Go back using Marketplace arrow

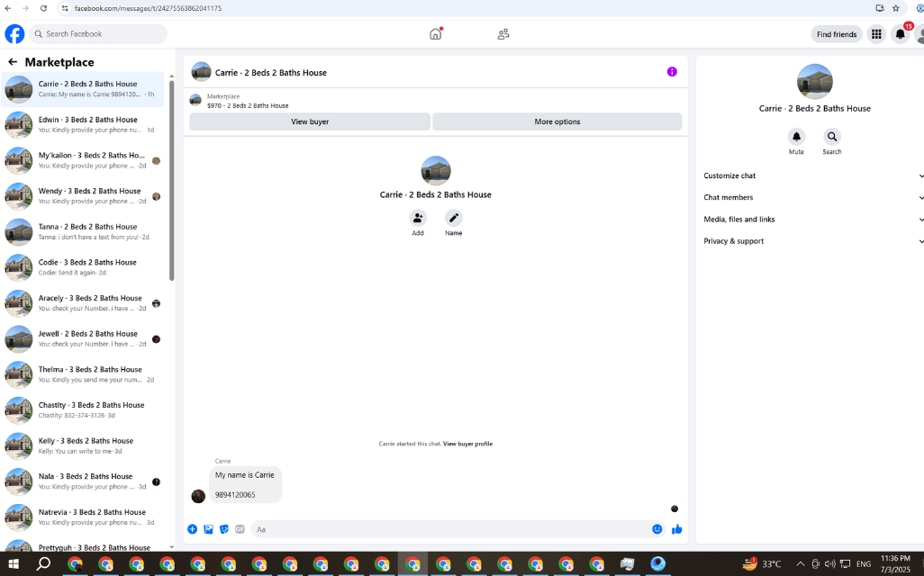(13, 62)
